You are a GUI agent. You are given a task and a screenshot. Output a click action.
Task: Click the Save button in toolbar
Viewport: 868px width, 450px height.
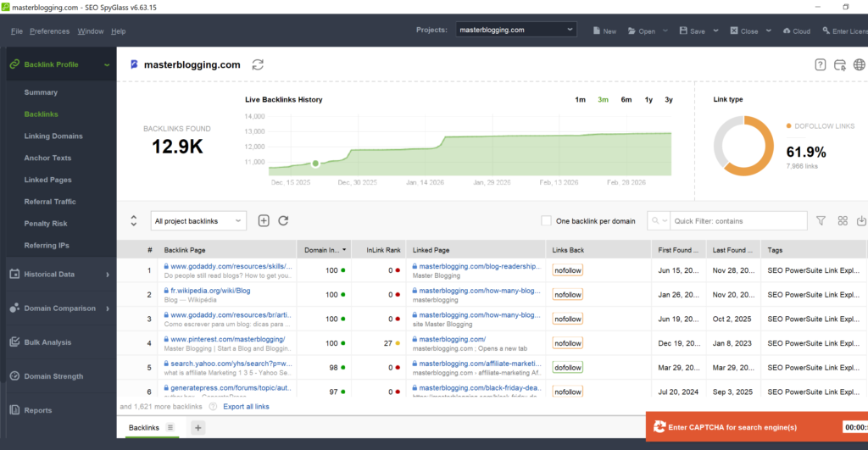click(693, 31)
